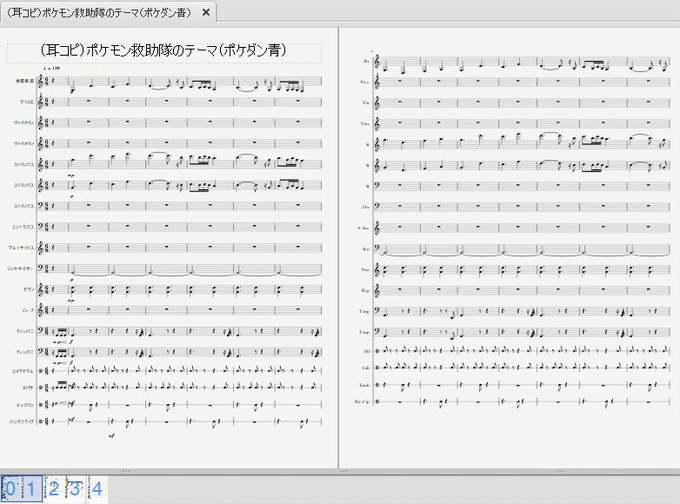Select the アルトサックス staff label

pyautogui.click(x=21, y=248)
